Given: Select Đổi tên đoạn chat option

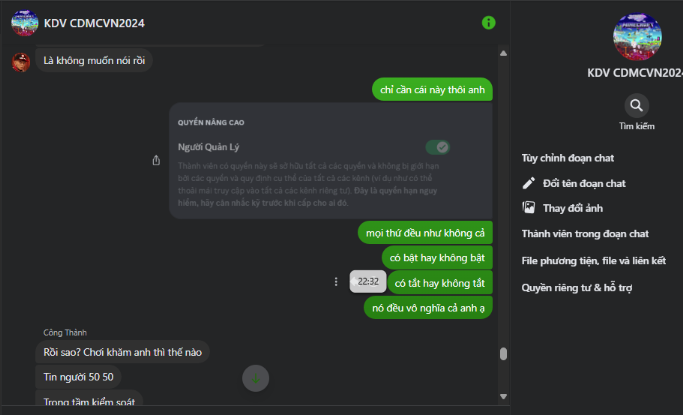Looking at the screenshot, I should coord(584,183).
